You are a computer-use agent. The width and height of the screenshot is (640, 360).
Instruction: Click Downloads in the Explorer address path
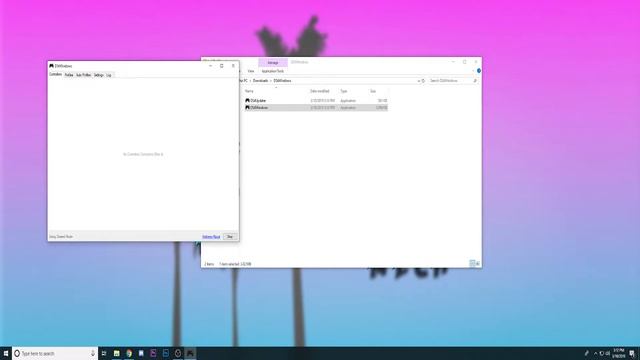click(260, 81)
